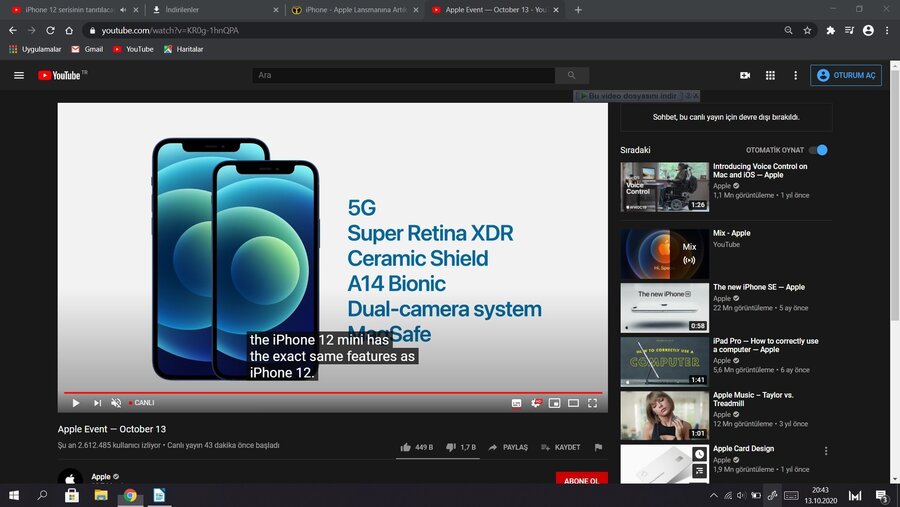
Task: Toggle subtitles in the video player
Action: point(517,403)
